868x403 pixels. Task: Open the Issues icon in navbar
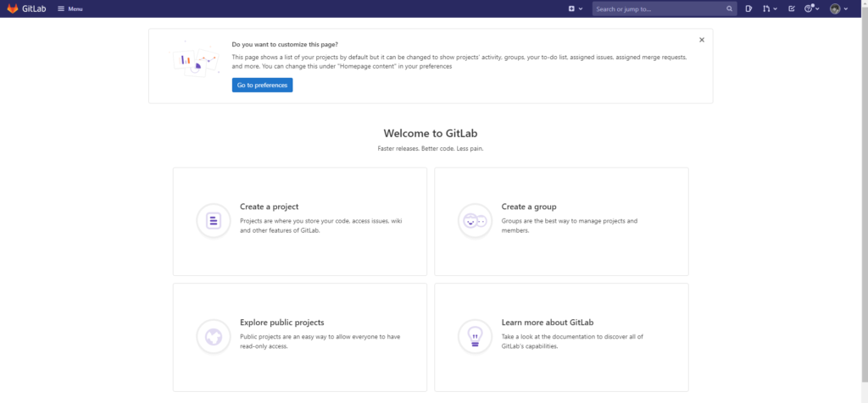749,8
